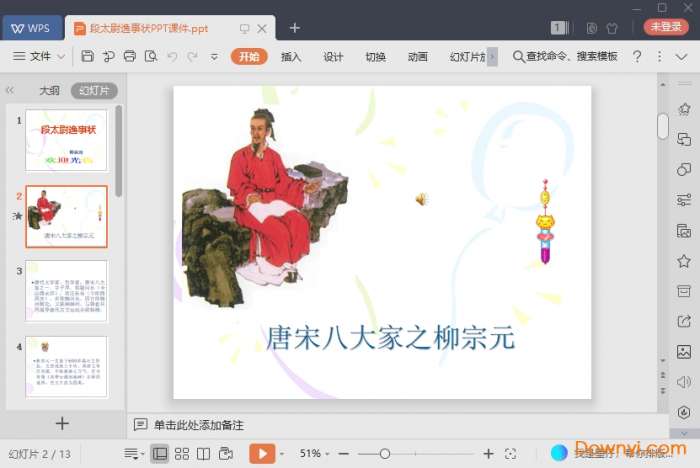This screenshot has height=468, width=700.
Task: Switch to the 幻灯片 thumbnail view
Action: coord(94,91)
